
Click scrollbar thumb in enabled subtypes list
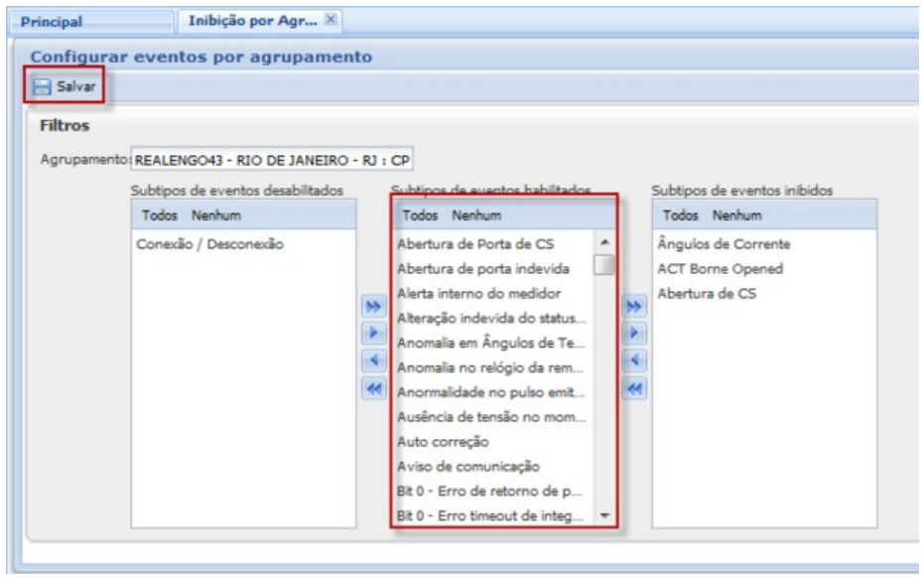coord(604,265)
